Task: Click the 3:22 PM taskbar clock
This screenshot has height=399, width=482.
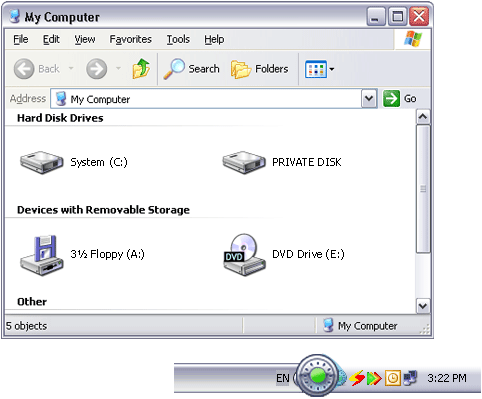Action: point(447,378)
